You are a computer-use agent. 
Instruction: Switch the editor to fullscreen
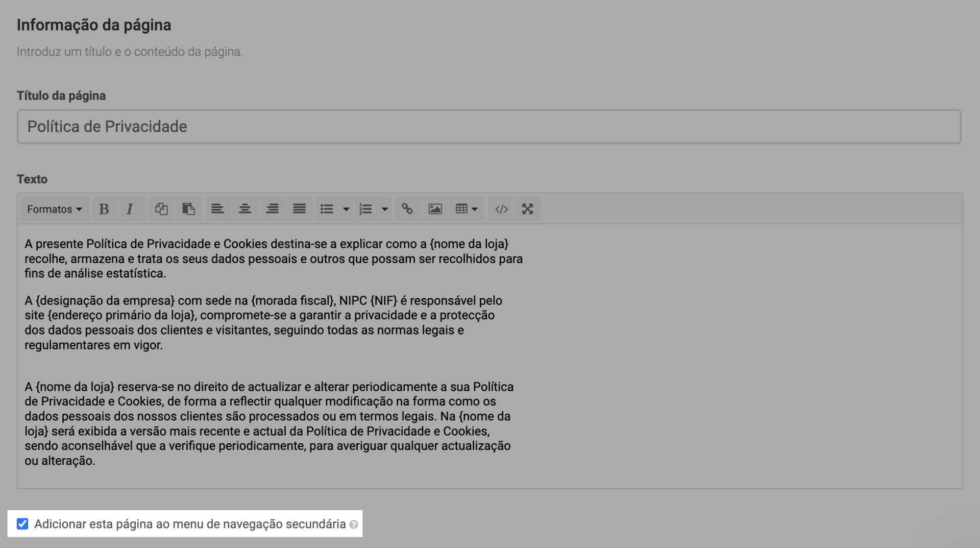[x=527, y=209]
